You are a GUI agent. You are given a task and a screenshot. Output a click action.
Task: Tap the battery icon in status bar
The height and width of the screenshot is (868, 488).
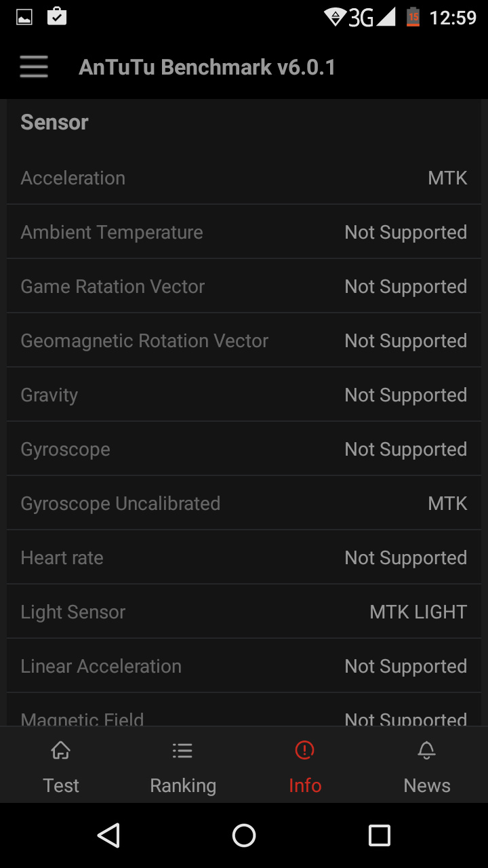pos(413,17)
